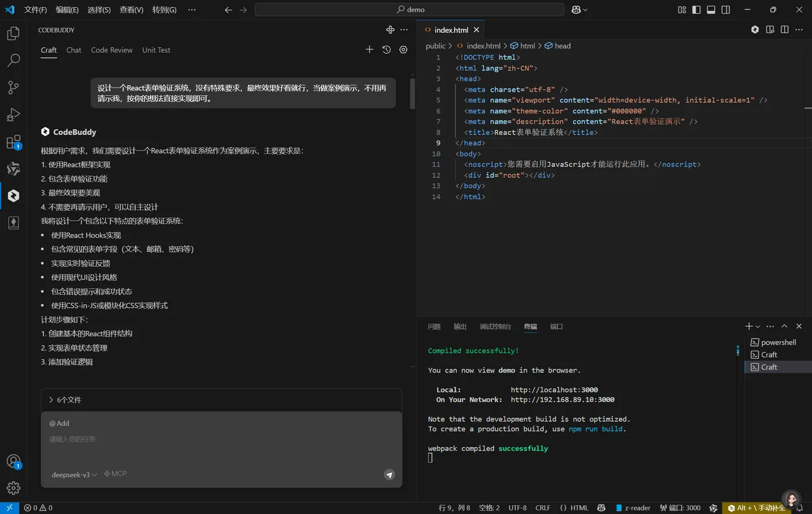This screenshot has height=514, width=812.
Task: Open CodeBuddy chat history
Action: pyautogui.click(x=386, y=50)
